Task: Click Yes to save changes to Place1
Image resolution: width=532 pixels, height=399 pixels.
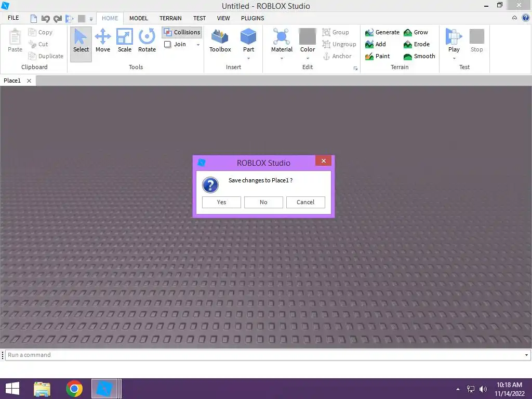Action: tap(221, 202)
